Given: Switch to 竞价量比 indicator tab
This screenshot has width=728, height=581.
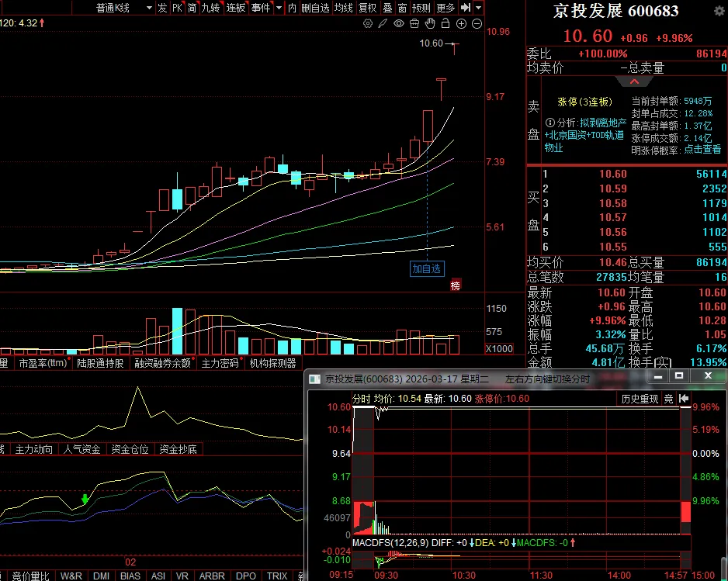Looking at the screenshot, I should (30, 576).
